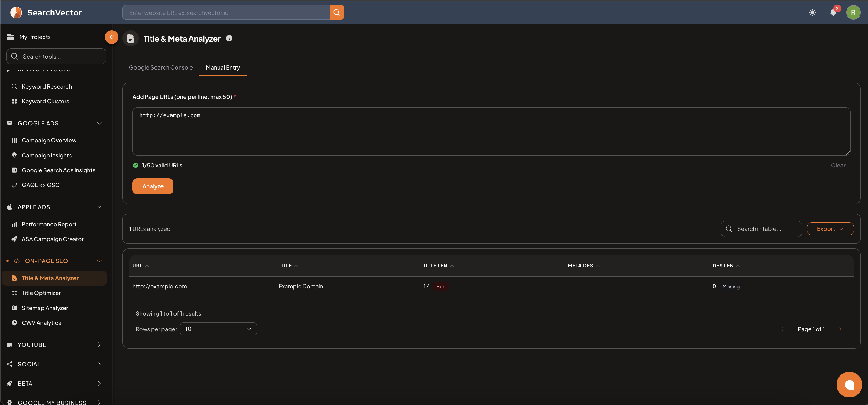Image resolution: width=868 pixels, height=405 pixels.
Task: Expand the YouTube section chevron
Action: 99,345
